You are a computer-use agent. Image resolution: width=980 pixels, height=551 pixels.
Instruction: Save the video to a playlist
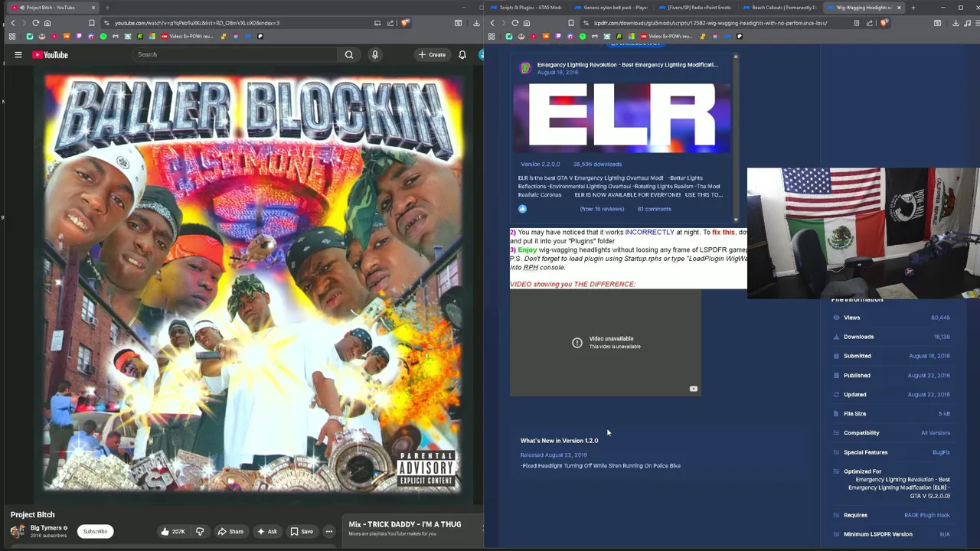click(302, 531)
